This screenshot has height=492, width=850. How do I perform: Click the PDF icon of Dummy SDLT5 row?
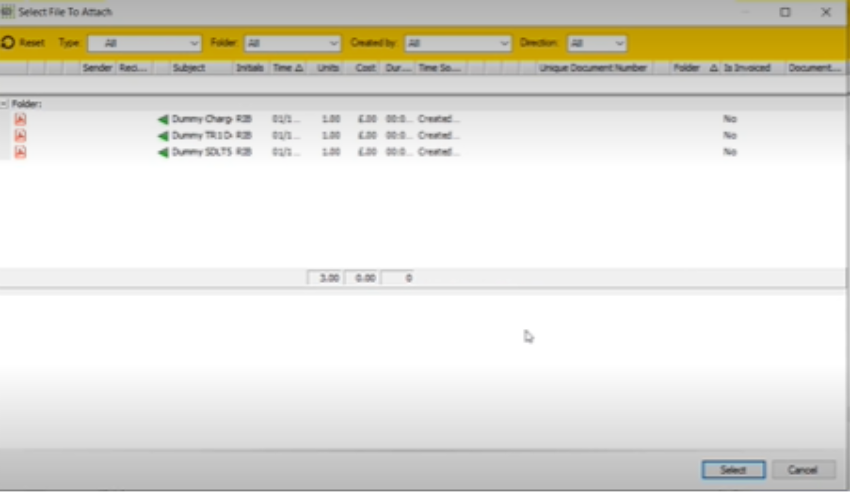coord(21,152)
